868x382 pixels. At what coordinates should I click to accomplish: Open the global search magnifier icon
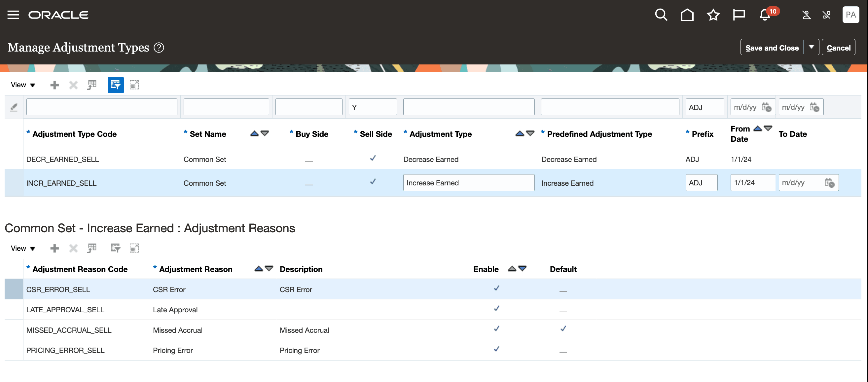click(661, 15)
